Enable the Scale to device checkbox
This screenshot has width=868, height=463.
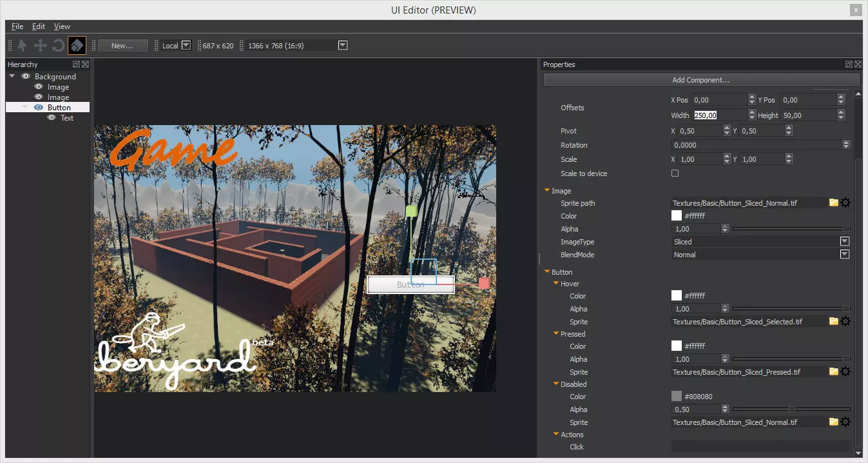(x=675, y=173)
